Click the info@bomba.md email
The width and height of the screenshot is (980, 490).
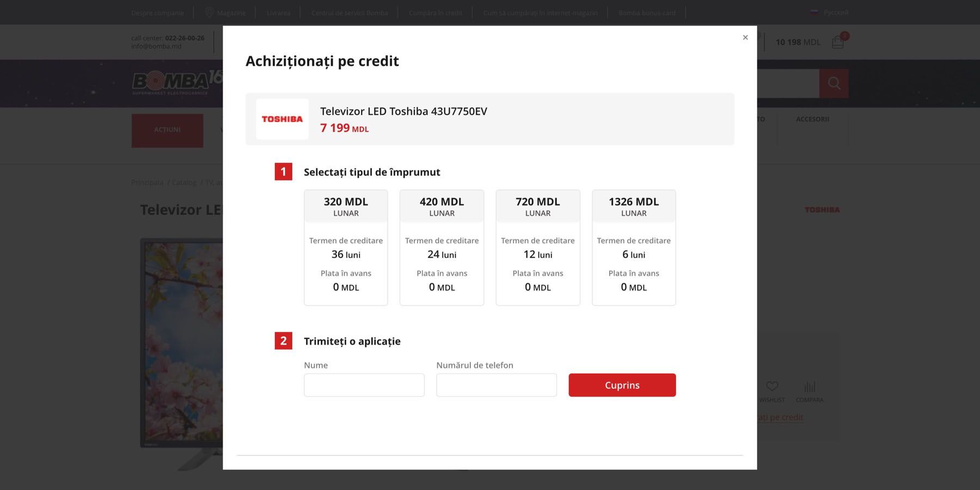click(156, 46)
